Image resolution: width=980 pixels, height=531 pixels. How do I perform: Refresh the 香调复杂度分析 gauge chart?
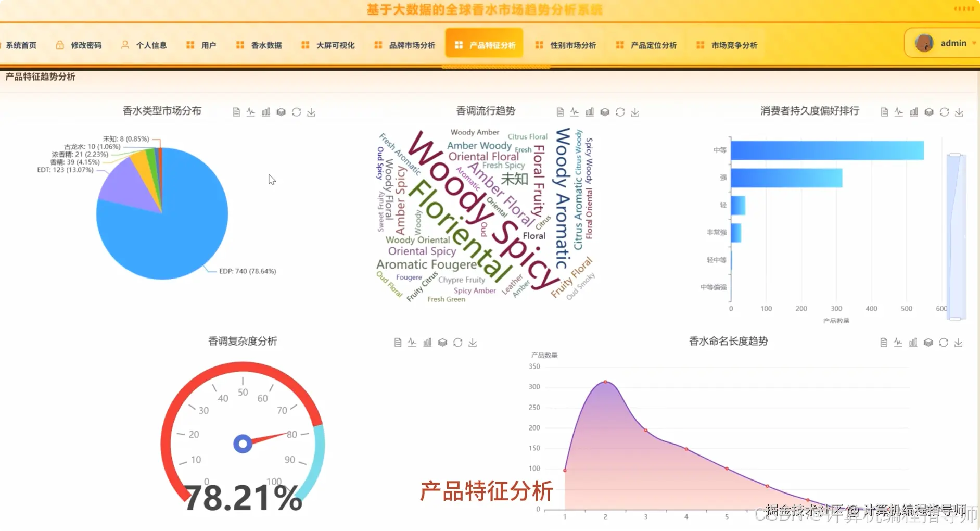[457, 342]
